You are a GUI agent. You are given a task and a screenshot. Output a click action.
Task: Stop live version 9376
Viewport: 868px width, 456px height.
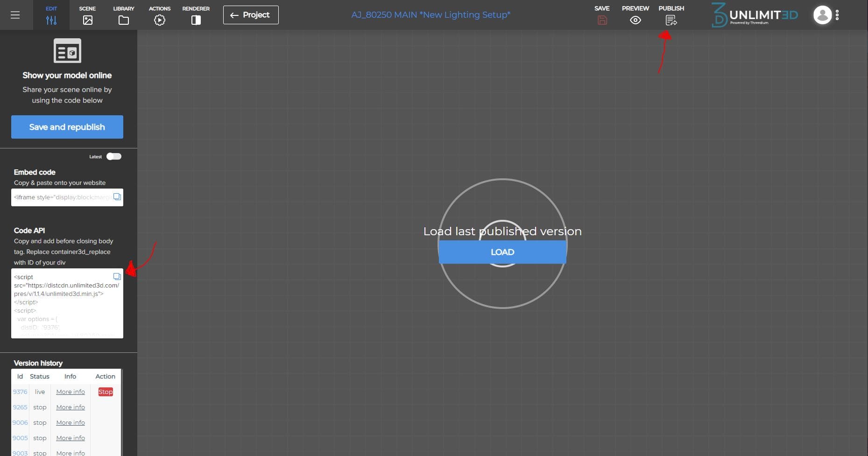click(106, 392)
